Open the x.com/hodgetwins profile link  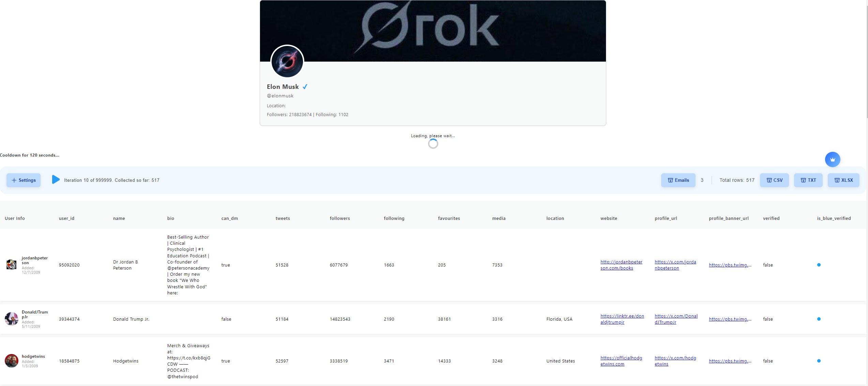(x=675, y=361)
